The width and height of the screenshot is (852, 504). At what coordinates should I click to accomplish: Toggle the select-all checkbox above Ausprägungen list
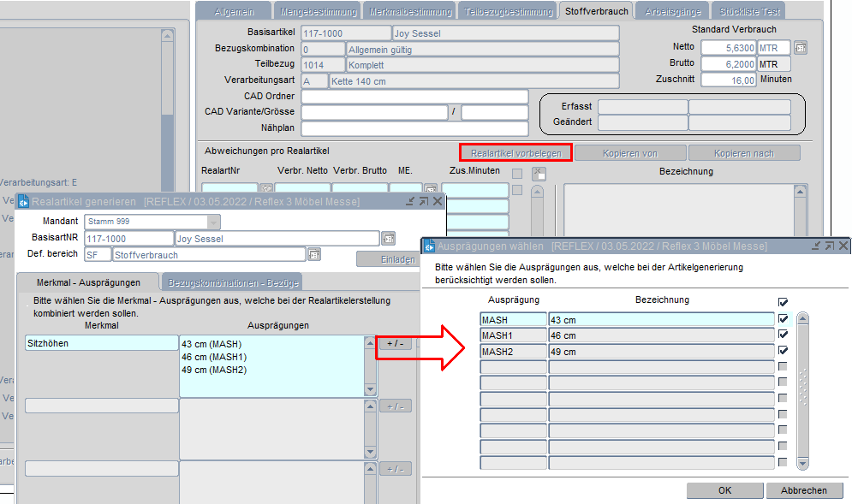783,302
